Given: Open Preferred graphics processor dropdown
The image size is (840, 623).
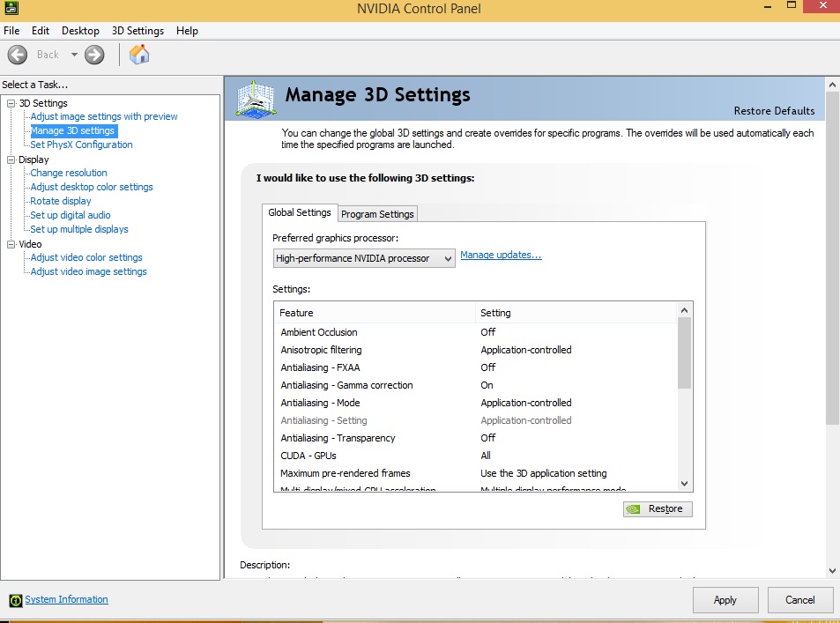Looking at the screenshot, I should point(364,258).
